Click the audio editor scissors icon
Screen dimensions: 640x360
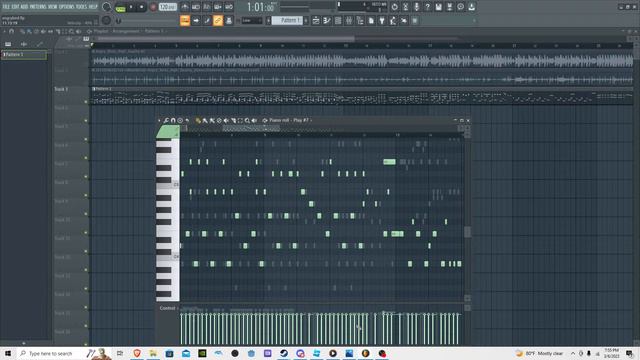[x=406, y=7]
